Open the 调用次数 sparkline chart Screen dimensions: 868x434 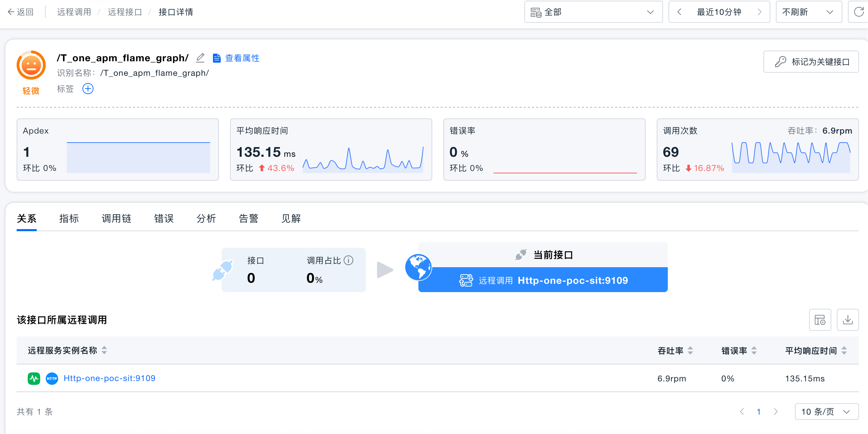[791, 157]
